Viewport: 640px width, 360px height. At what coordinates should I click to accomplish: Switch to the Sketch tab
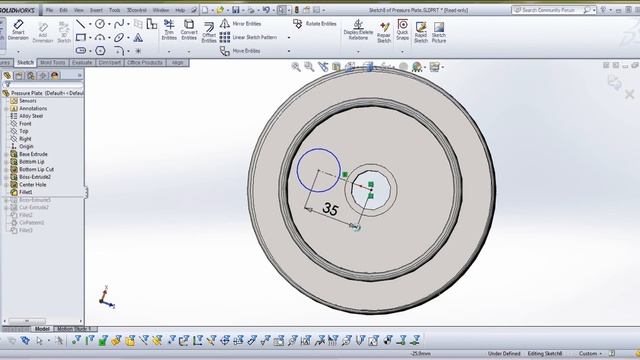coord(25,62)
